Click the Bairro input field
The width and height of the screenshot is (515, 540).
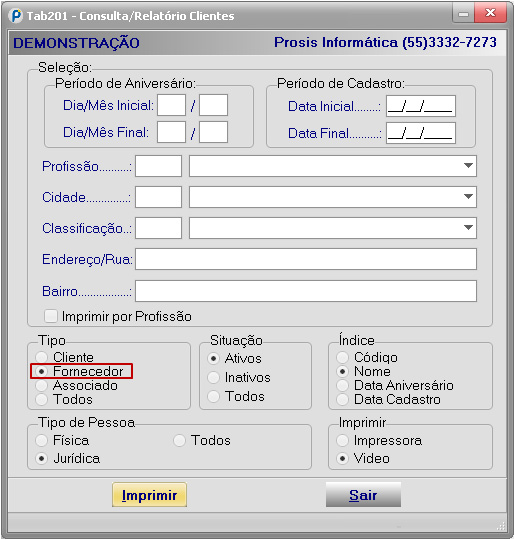pyautogui.click(x=306, y=291)
